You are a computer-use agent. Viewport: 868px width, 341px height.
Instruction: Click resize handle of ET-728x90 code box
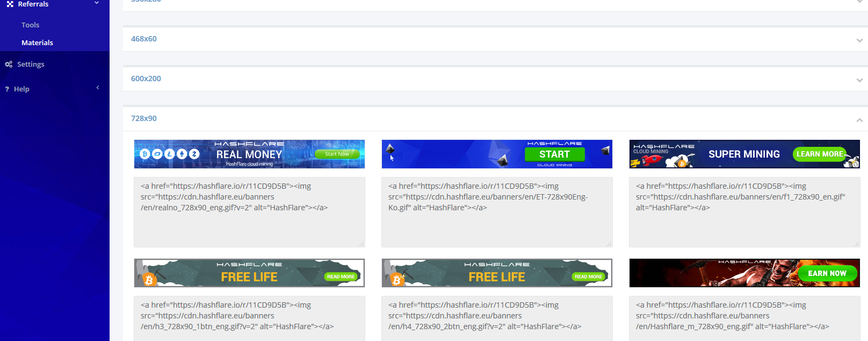pyautogui.click(x=609, y=244)
